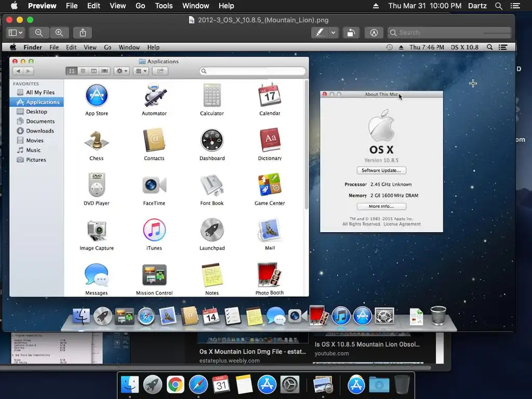Select Documents in the Finder sidebar
The width and height of the screenshot is (532, 399).
(x=36, y=121)
